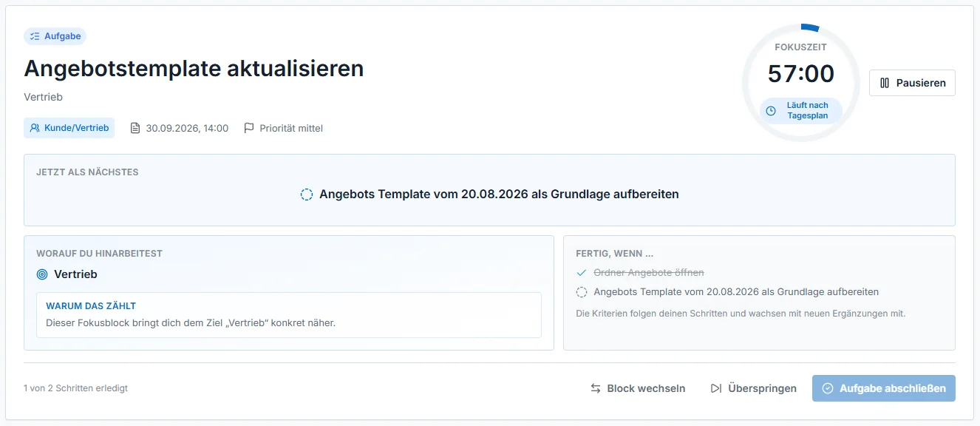Click the text 1 von 2 Schritten erledigt
Screen dimensions: 980x426
click(75, 388)
